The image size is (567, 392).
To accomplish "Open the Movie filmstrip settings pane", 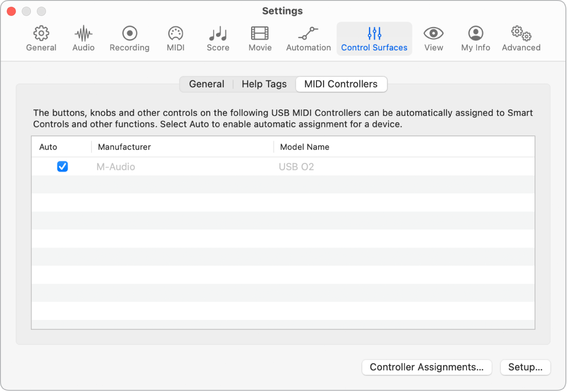I will coord(260,39).
